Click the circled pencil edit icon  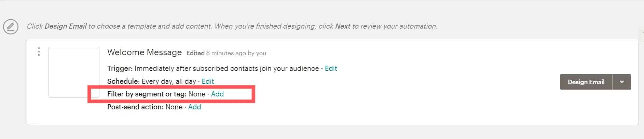pyautogui.click(x=11, y=27)
